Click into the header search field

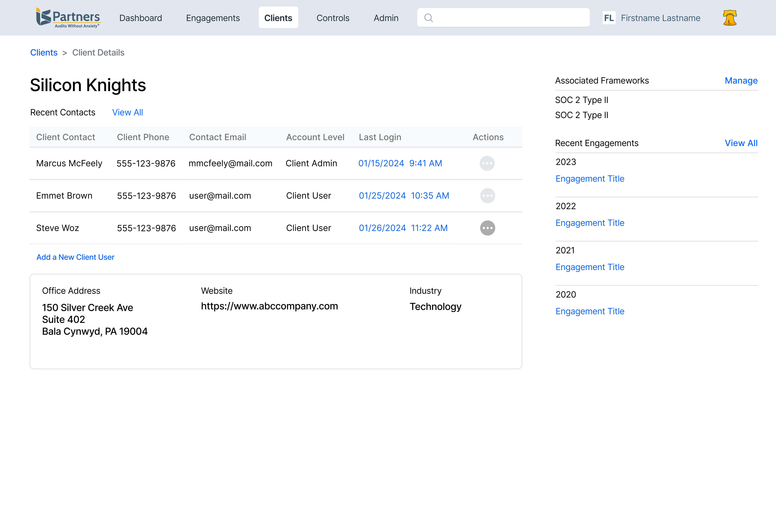[x=503, y=18]
